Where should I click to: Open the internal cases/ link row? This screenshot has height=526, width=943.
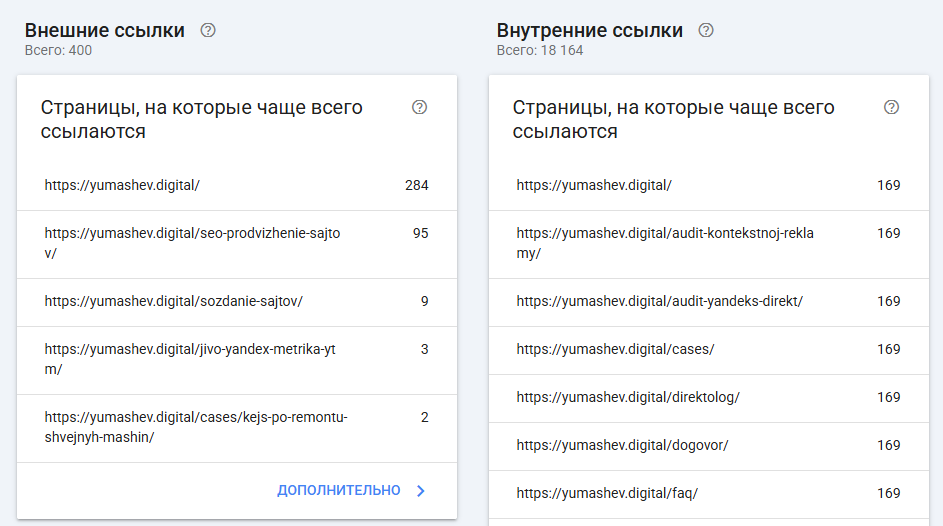[x=709, y=350]
